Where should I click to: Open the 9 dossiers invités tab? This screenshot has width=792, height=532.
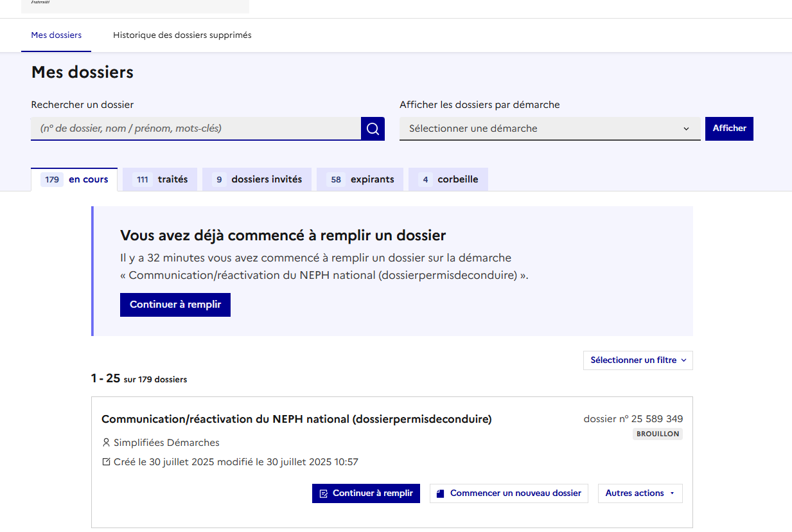pos(257,180)
